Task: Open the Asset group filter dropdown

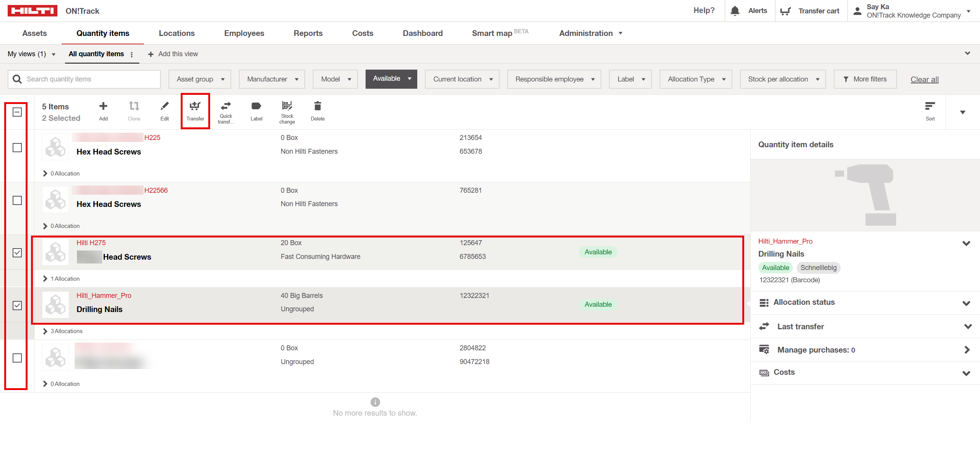Action: pyautogui.click(x=199, y=79)
